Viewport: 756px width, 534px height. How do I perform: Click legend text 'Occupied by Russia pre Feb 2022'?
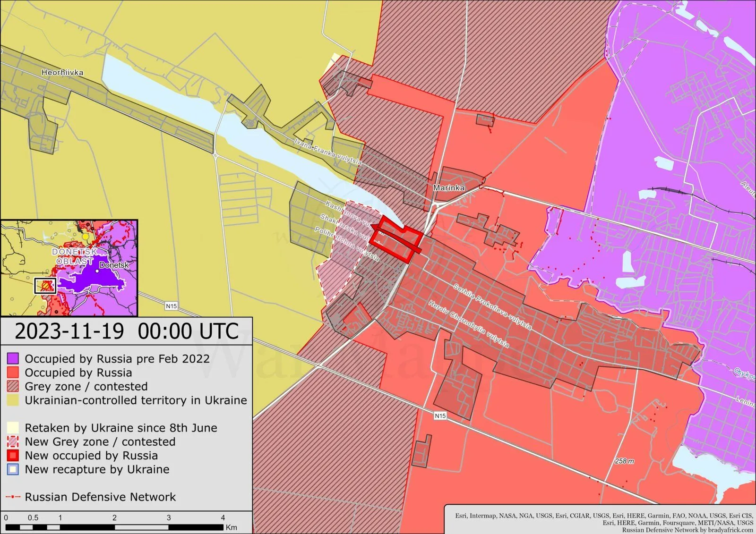[x=117, y=358]
